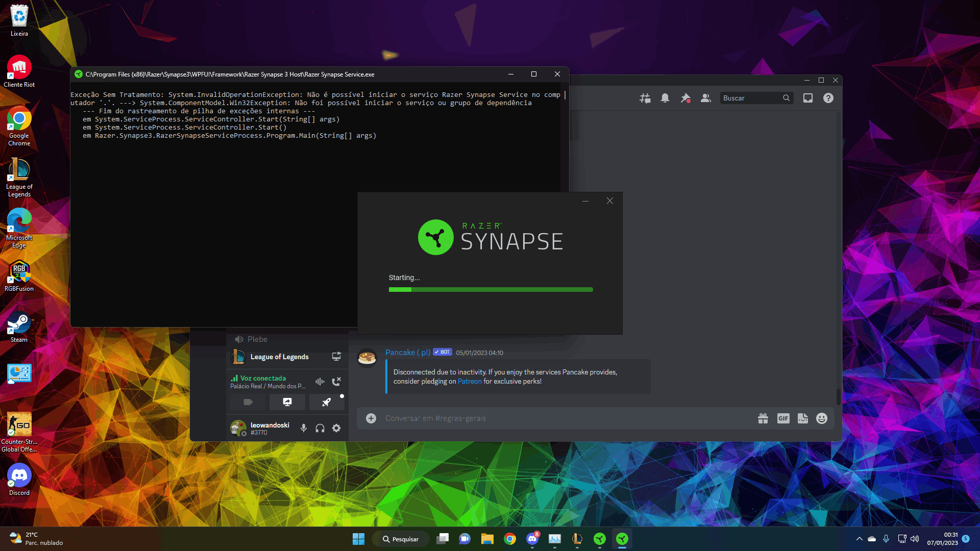Screen dimensions: 980x551
Task: Toggle Discord member list icon
Action: coord(706,98)
